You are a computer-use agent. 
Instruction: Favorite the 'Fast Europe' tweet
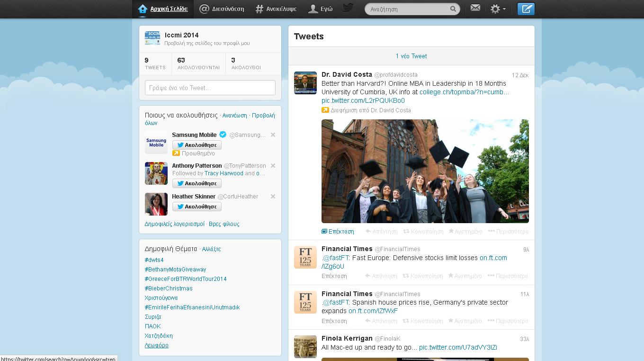[x=465, y=276]
